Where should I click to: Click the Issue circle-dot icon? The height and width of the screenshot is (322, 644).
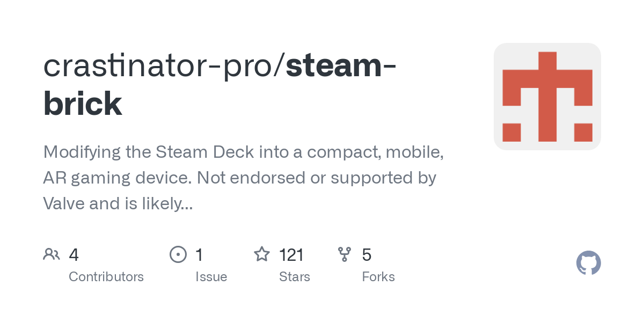178,254
